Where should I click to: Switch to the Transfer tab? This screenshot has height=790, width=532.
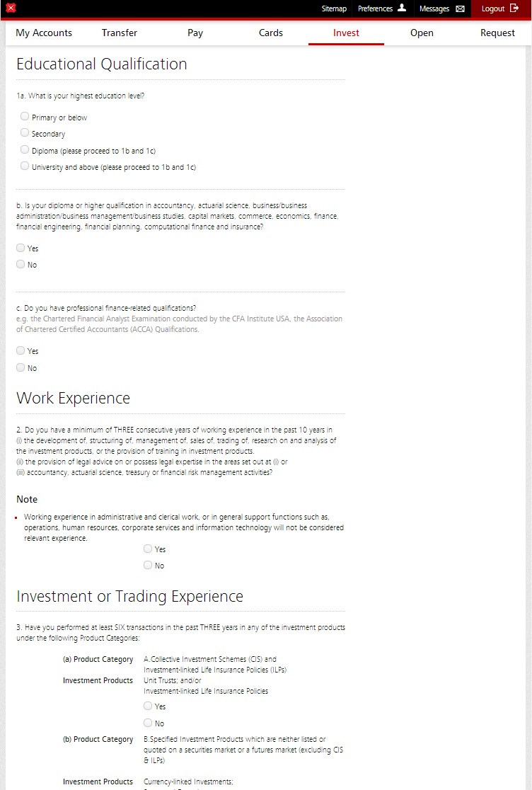tap(120, 33)
